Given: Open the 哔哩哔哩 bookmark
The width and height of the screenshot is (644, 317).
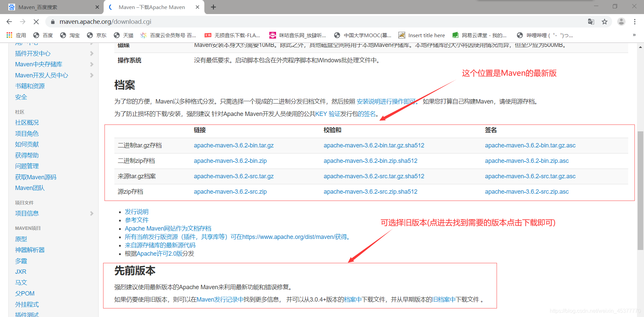Looking at the screenshot, I should 545,35.
